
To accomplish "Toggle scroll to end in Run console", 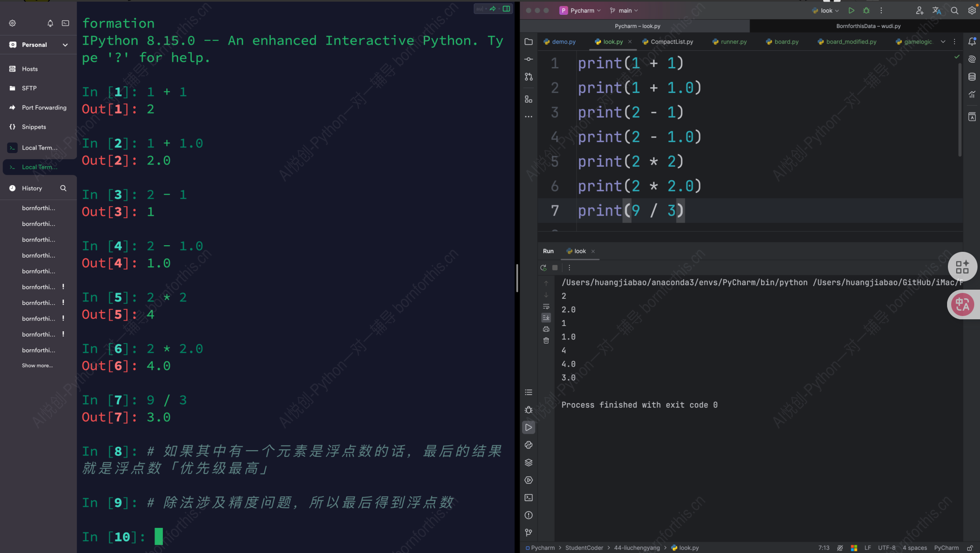I will [x=546, y=317].
